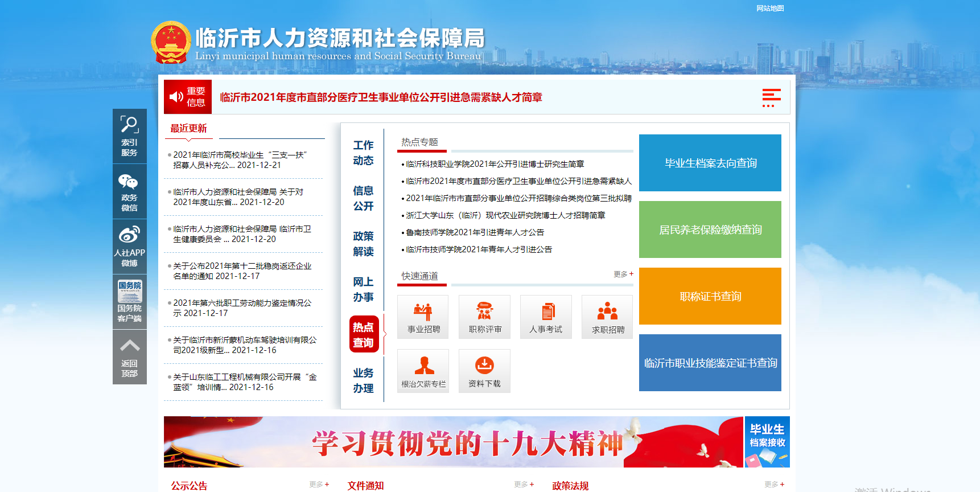This screenshot has width=980, height=492.
Task: Click the orange 职称证书查询 button
Action: (x=710, y=296)
